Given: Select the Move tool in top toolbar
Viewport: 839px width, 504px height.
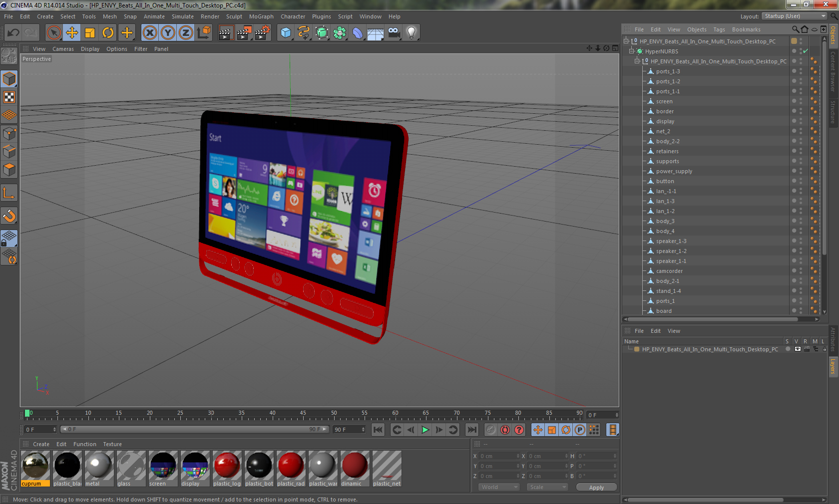Looking at the screenshot, I should click(x=72, y=33).
